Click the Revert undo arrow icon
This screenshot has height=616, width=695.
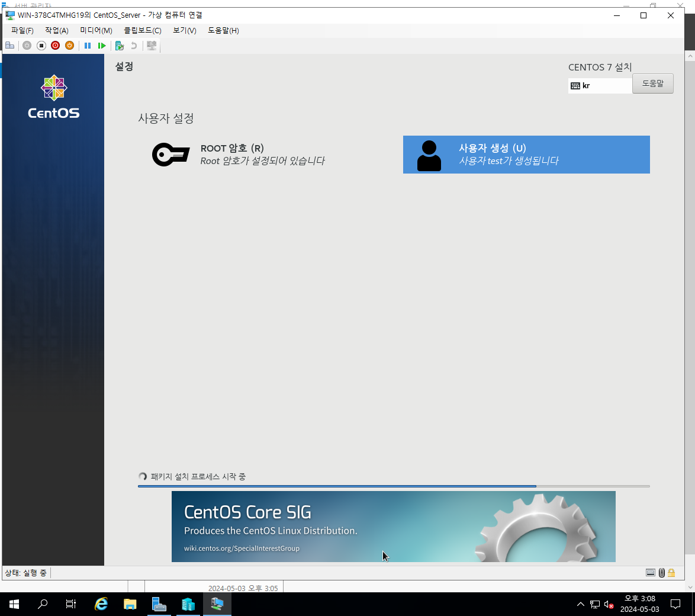coord(133,46)
